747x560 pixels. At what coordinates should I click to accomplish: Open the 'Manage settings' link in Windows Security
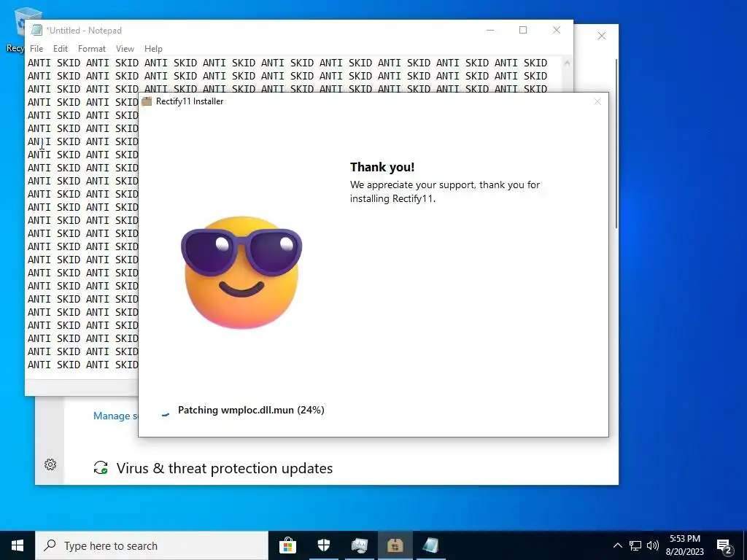click(115, 416)
